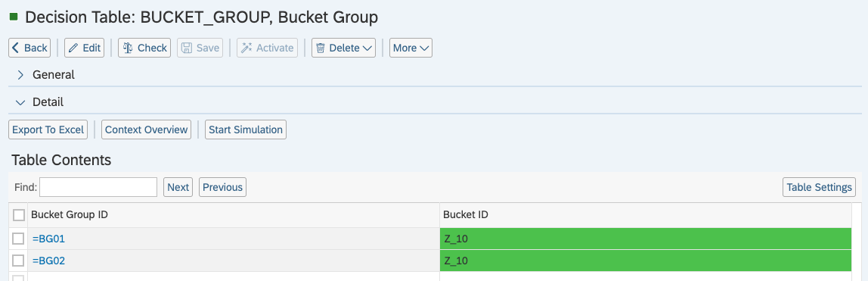Screen dimensions: 868x281
Task: Click Export To Excel button
Action: [x=48, y=130]
